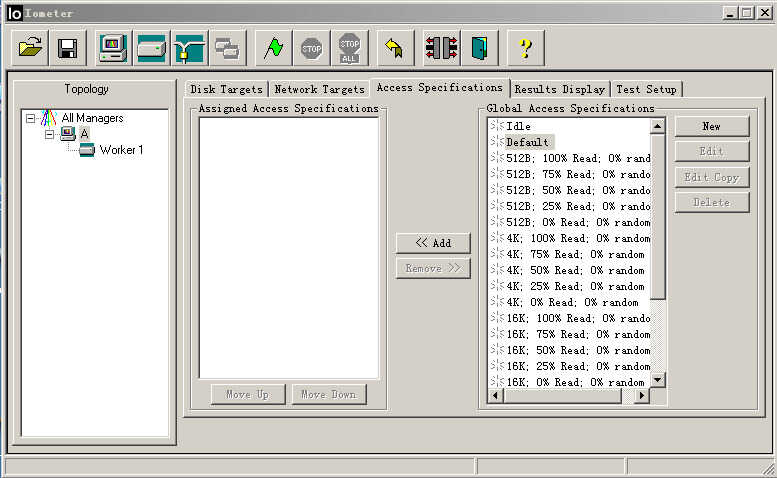Add a new network worker
This screenshot has width=777, height=478.
tap(189, 48)
